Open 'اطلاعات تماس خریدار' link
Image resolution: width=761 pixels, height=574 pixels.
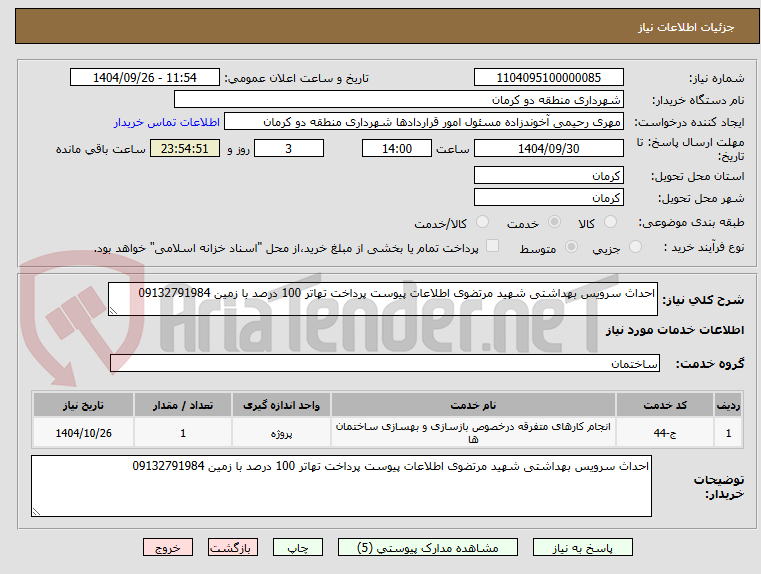click(x=167, y=122)
